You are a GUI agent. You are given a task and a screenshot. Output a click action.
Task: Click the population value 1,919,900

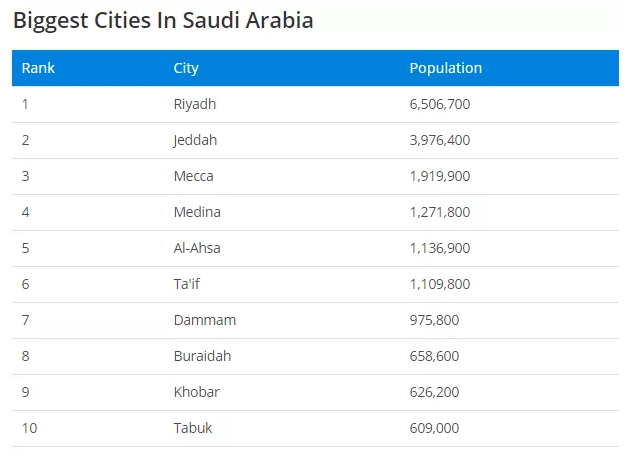click(439, 176)
